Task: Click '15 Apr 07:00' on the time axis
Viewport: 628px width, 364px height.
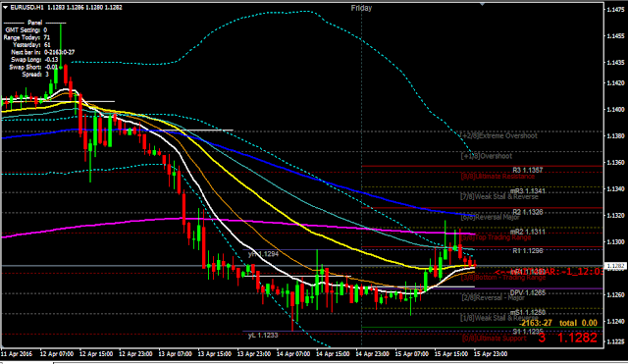Action: [x=411, y=354]
